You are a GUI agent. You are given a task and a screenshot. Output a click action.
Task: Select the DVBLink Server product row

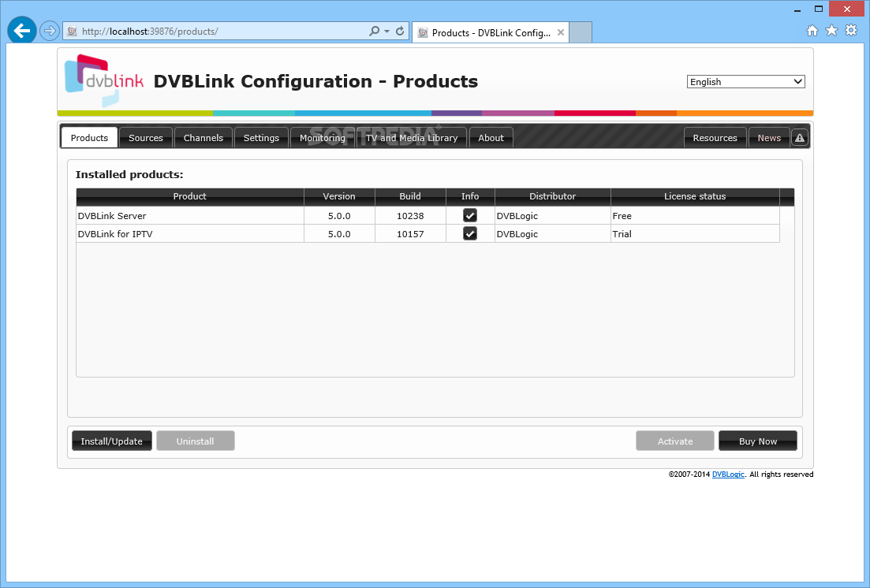(428, 215)
